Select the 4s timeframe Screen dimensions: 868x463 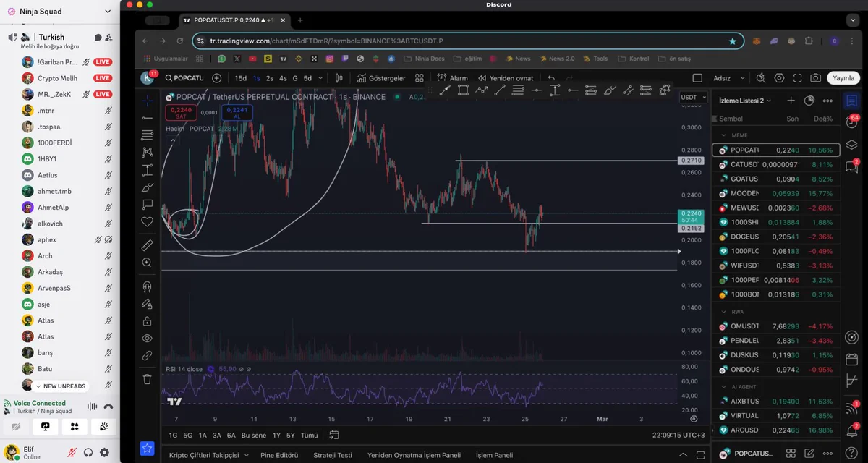(x=283, y=78)
